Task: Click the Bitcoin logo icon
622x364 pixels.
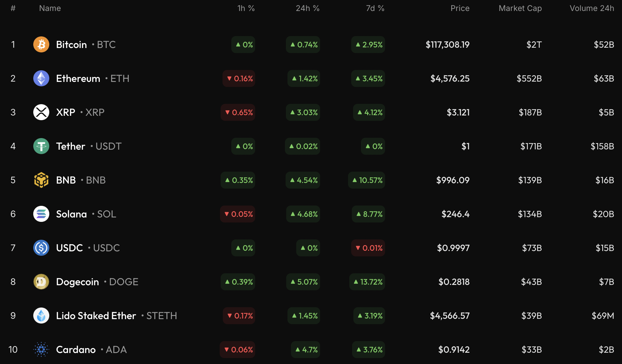Action: click(41, 45)
